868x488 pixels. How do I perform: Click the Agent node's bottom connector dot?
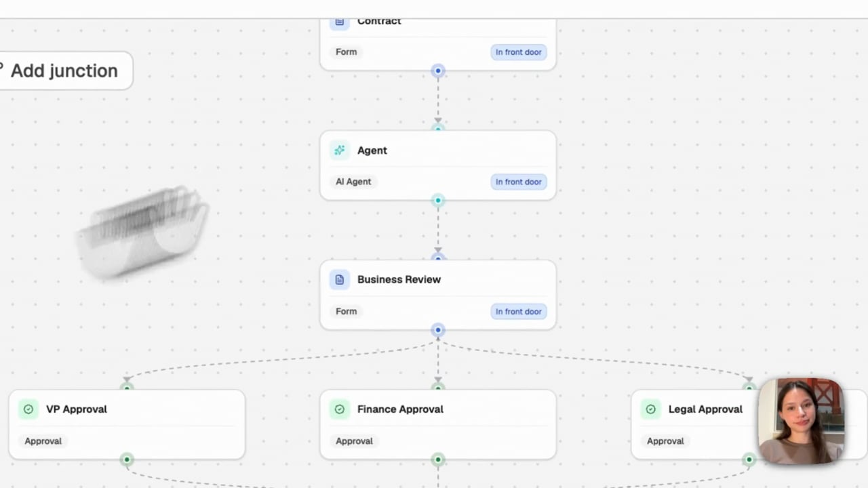[x=438, y=201]
